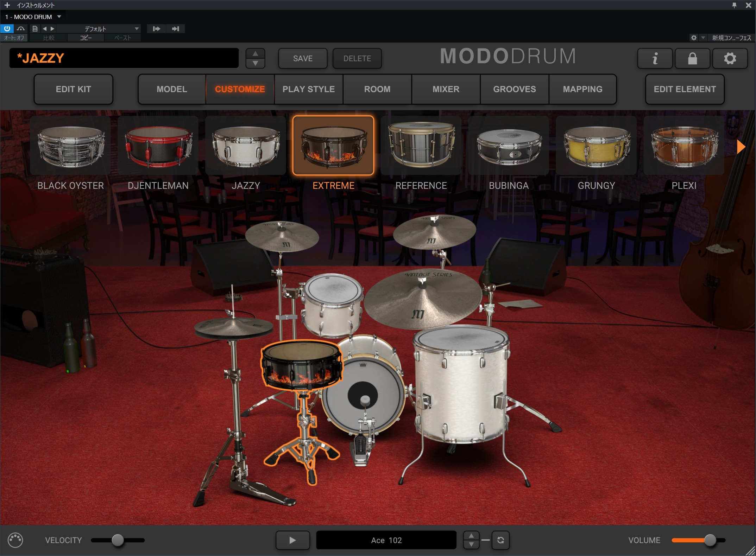Click the plus icon beside インストゥルメント
Image resolution: width=756 pixels, height=556 pixels.
point(7,5)
